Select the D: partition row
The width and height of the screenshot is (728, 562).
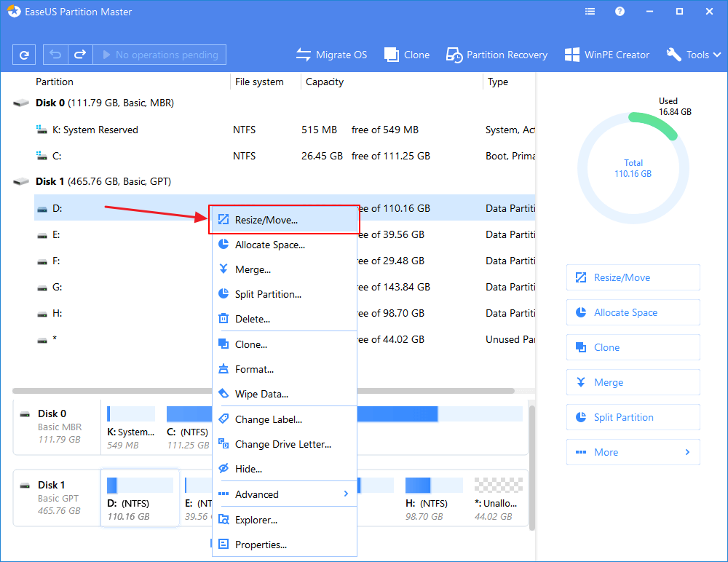(x=285, y=208)
